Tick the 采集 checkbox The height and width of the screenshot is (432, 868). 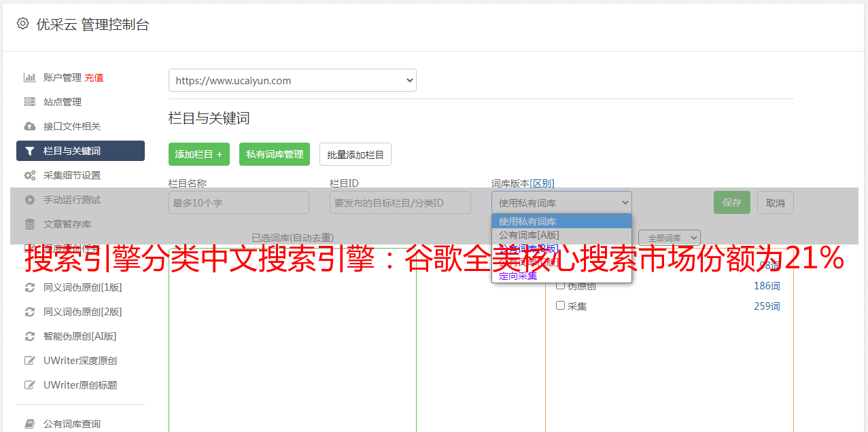[x=561, y=306]
